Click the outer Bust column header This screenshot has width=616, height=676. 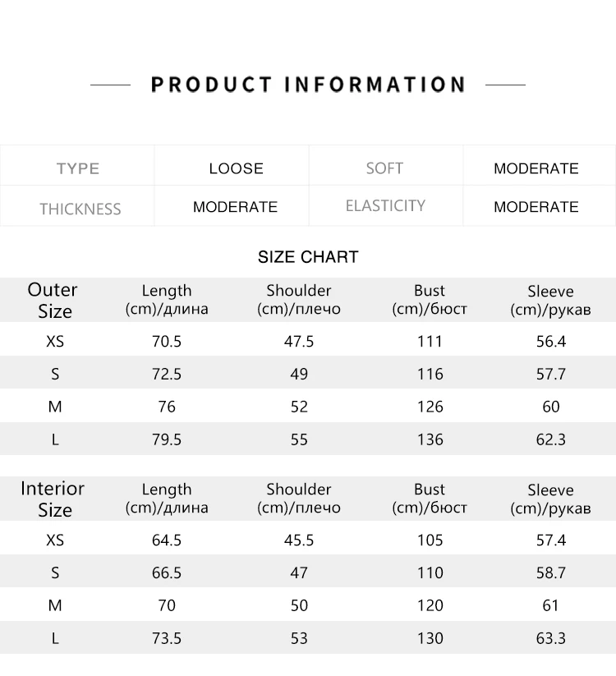coord(430,300)
